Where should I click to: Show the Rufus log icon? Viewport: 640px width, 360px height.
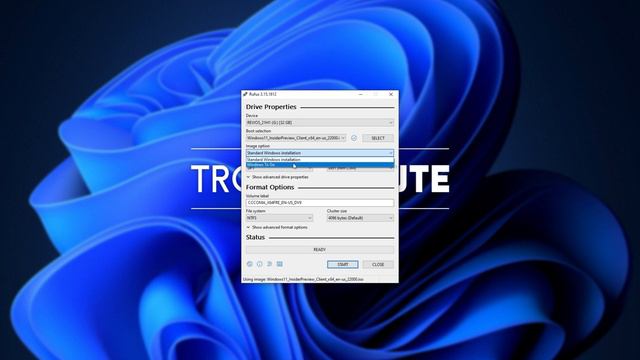point(280,264)
